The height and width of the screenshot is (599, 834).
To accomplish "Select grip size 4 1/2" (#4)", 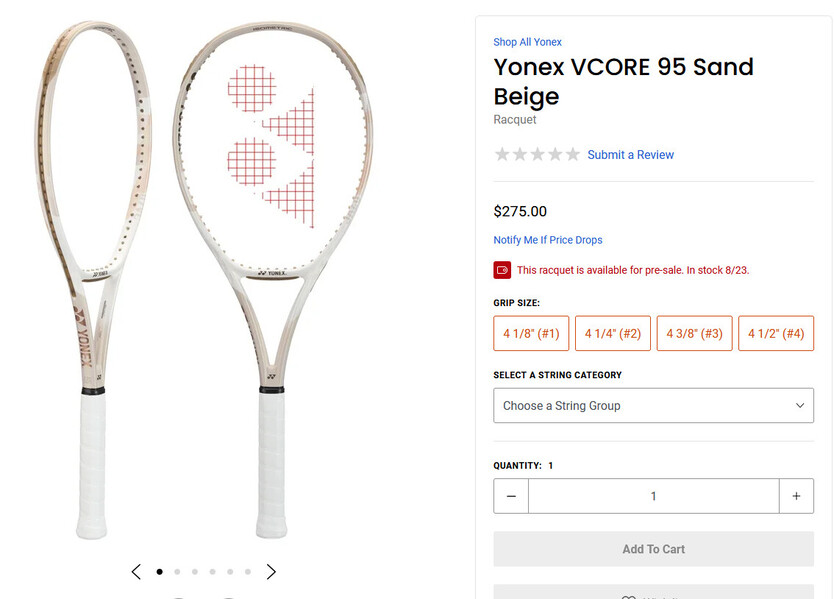I will 776,333.
